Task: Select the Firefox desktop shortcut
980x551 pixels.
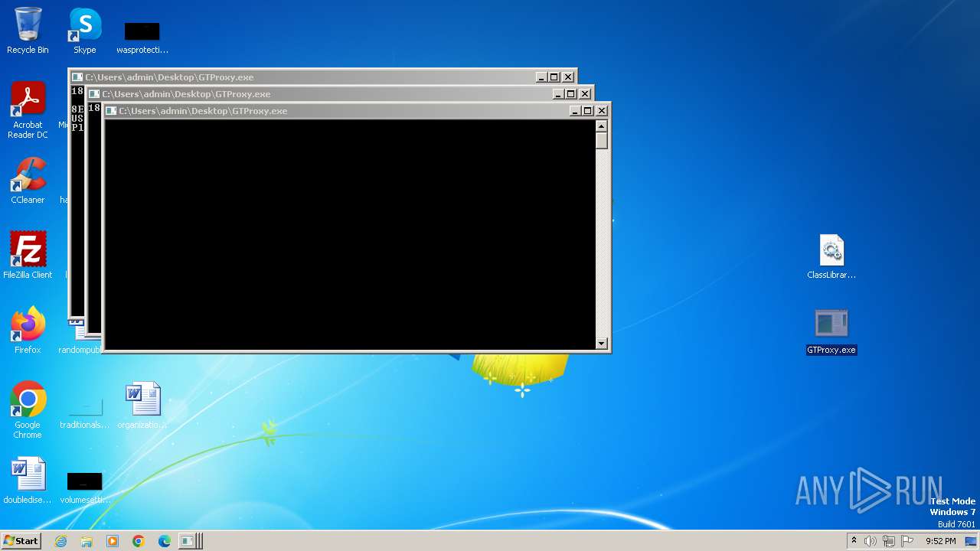Action: [x=28, y=331]
